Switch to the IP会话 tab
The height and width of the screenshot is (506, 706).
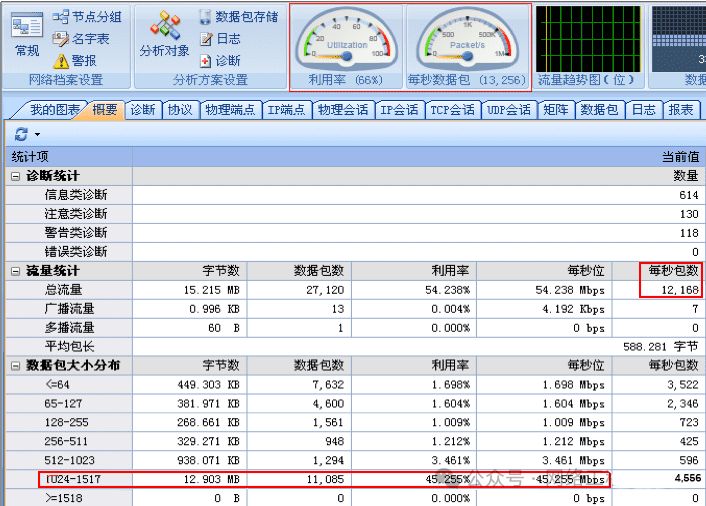click(399, 109)
